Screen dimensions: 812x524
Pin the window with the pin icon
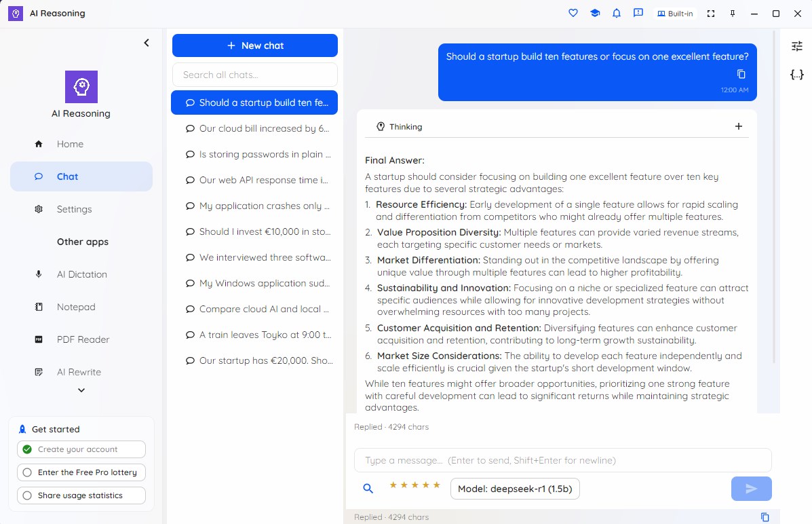tap(732, 14)
